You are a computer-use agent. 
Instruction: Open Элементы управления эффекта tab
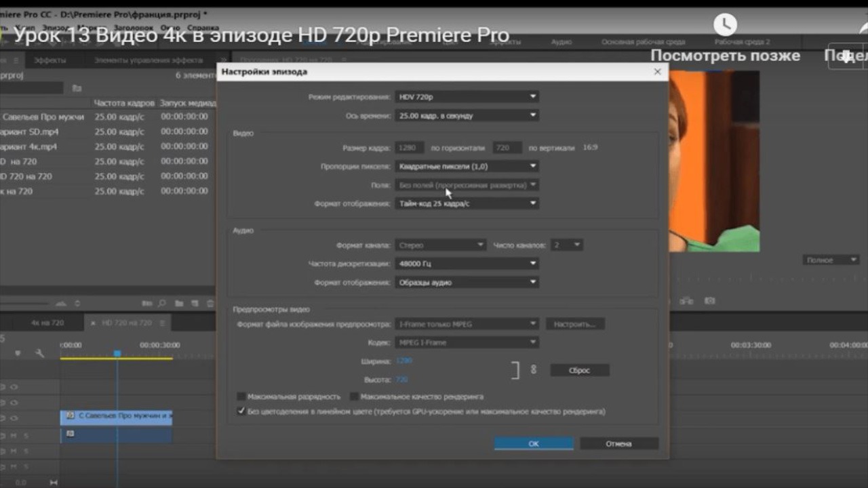point(148,60)
